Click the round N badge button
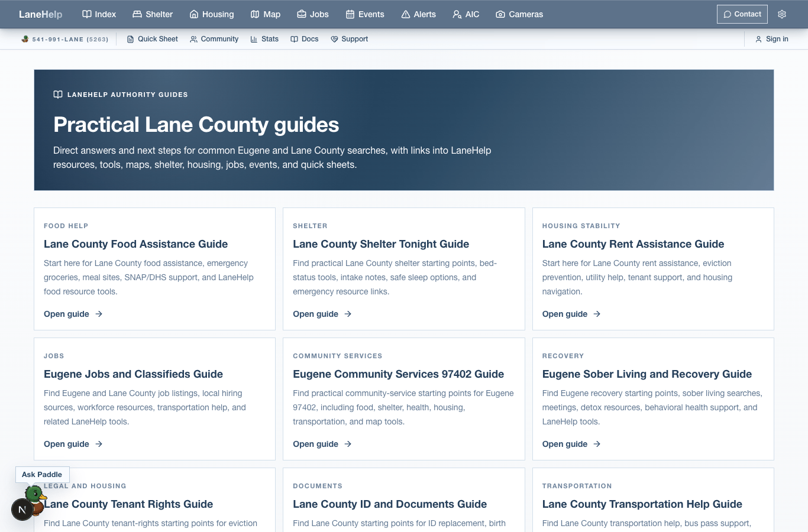 click(x=22, y=510)
